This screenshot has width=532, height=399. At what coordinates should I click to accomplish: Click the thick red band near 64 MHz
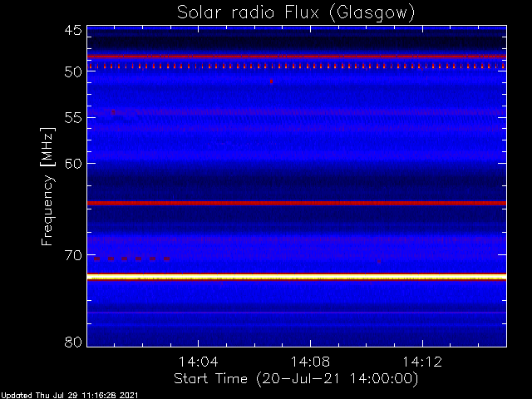pos(297,203)
